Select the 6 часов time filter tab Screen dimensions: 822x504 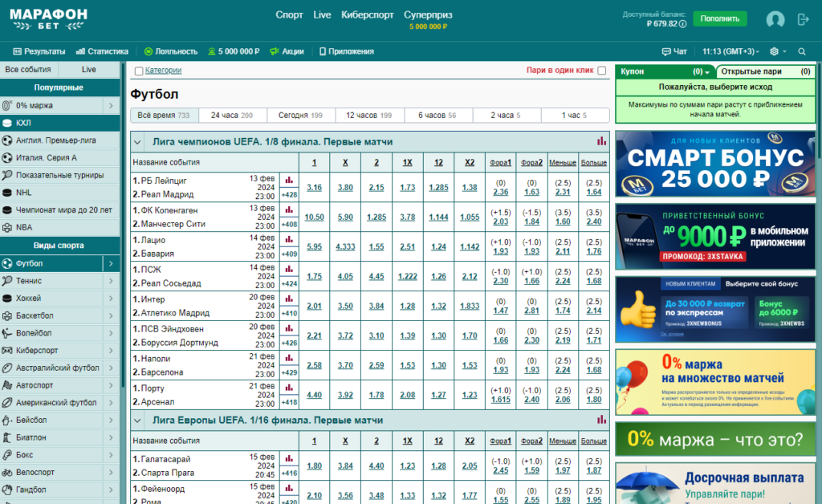[437, 116]
